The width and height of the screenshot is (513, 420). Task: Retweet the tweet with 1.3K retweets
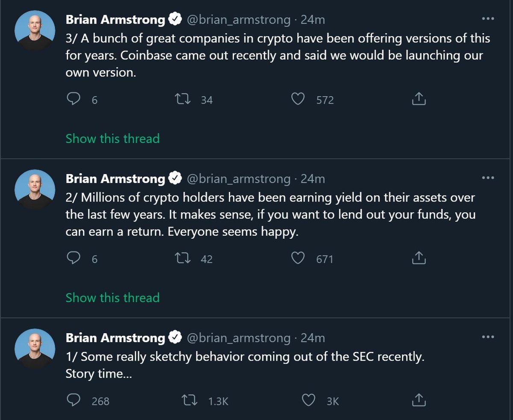click(x=189, y=400)
